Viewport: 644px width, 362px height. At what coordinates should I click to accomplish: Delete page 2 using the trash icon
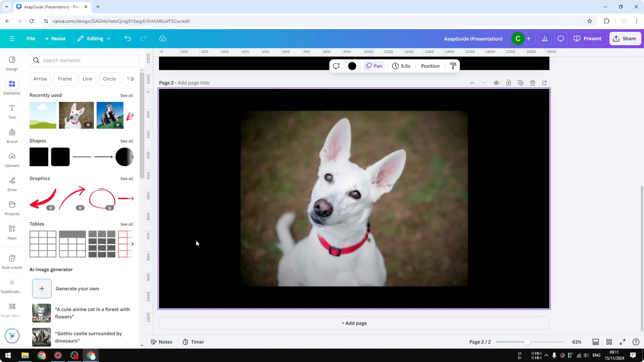point(533,82)
